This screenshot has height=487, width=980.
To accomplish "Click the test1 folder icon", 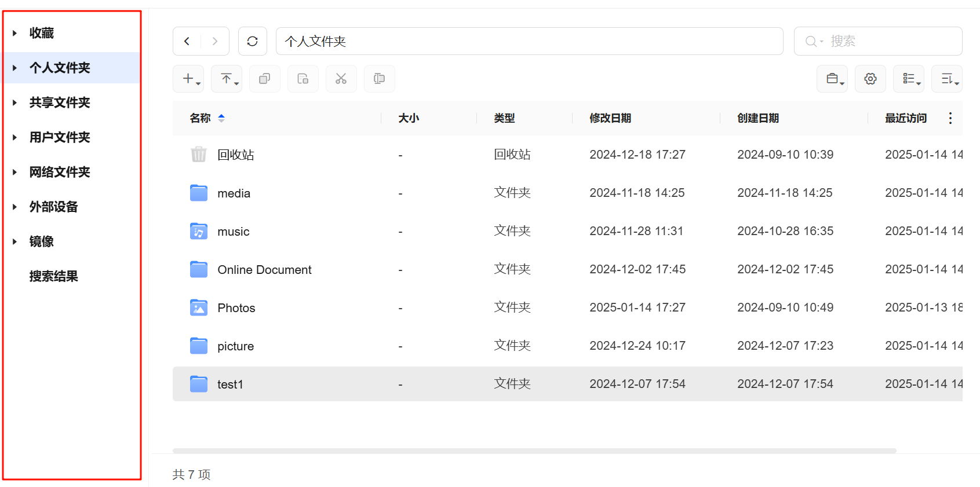I will tap(199, 384).
